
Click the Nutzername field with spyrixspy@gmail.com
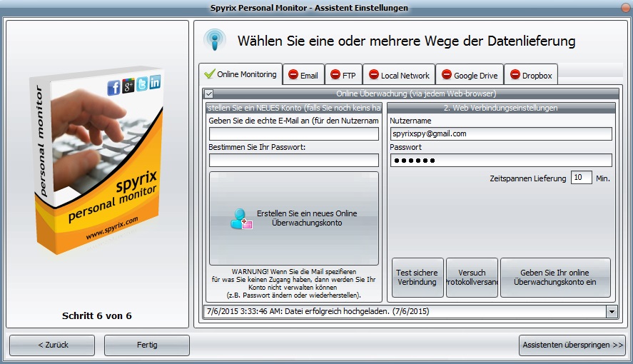[x=501, y=134]
